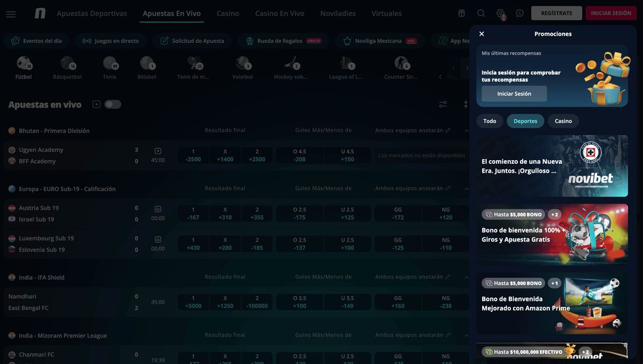Select the Béisbol sport icon

click(x=147, y=68)
